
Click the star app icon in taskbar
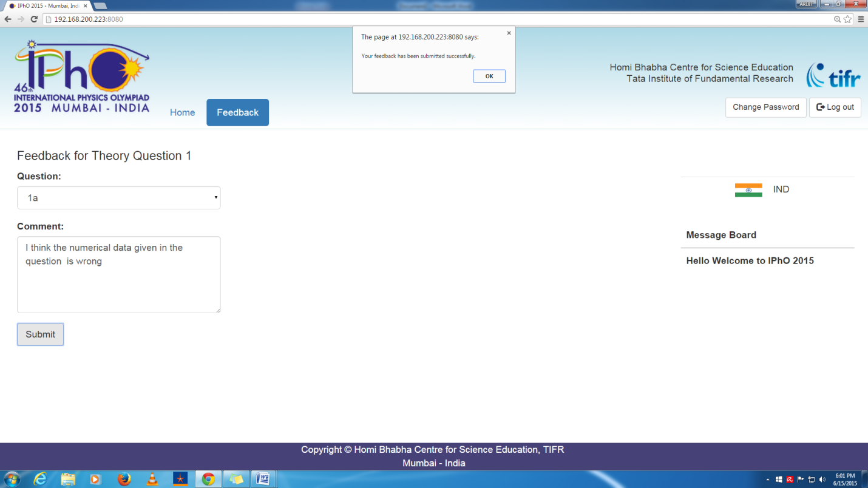pos(180,479)
